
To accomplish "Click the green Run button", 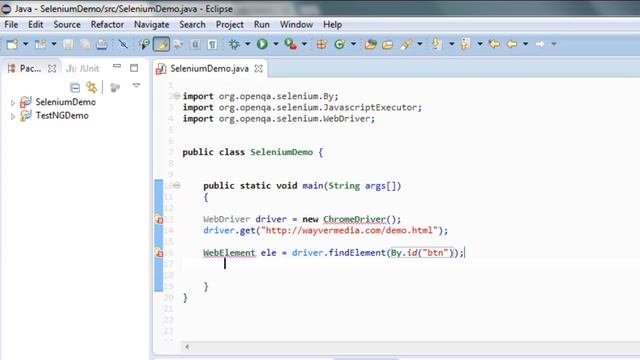I will (x=262, y=44).
